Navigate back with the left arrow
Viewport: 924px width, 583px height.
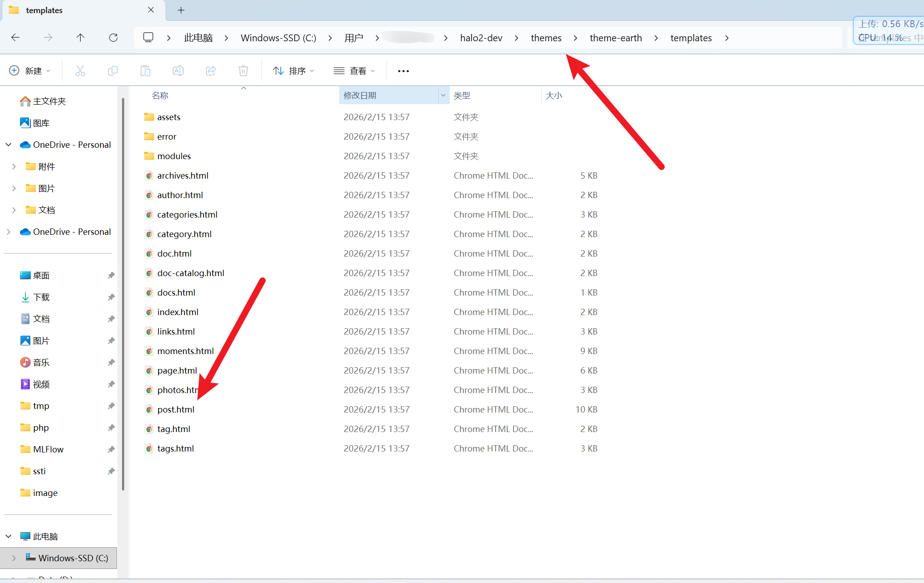[15, 38]
